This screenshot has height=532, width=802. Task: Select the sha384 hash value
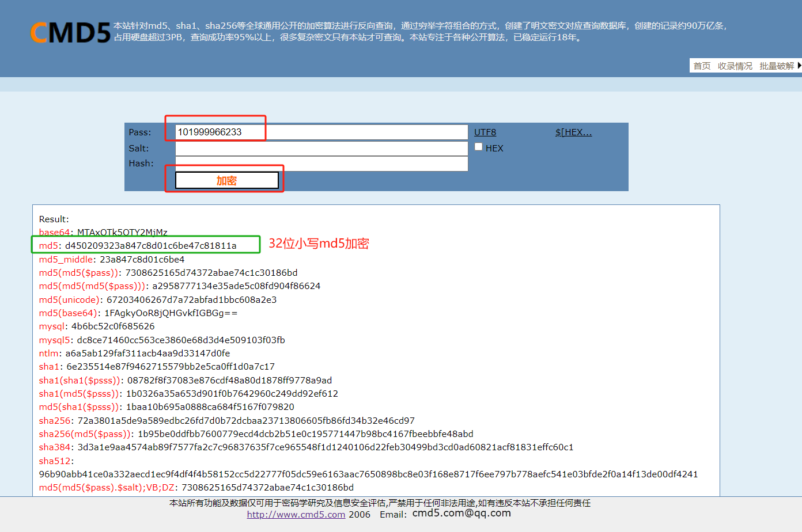tap(326, 447)
